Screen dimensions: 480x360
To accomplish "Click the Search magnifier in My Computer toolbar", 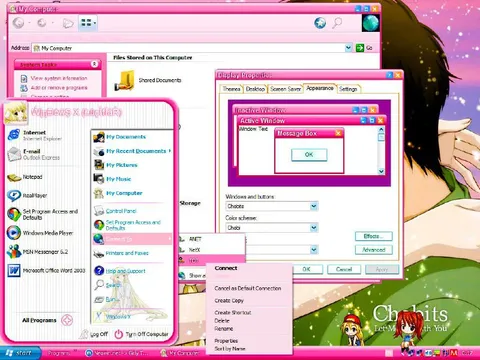I will pos(337,23).
